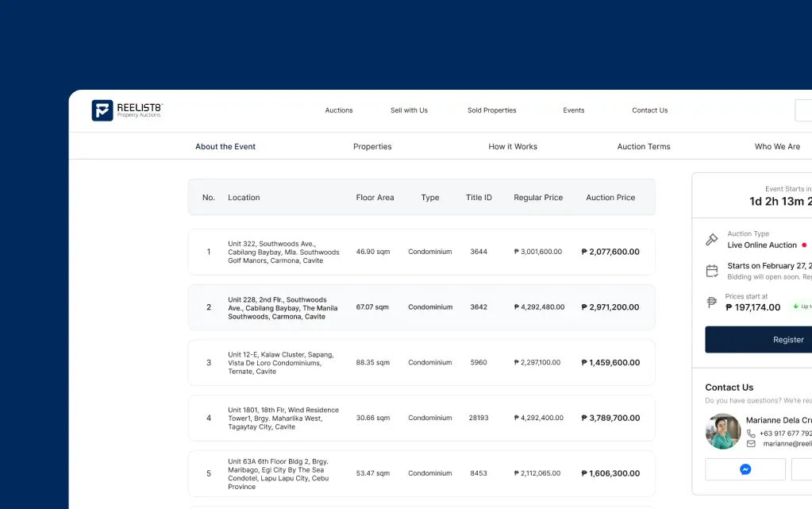Click Title ID 28193
Image resolution: width=812 pixels, height=509 pixels.
tap(479, 418)
